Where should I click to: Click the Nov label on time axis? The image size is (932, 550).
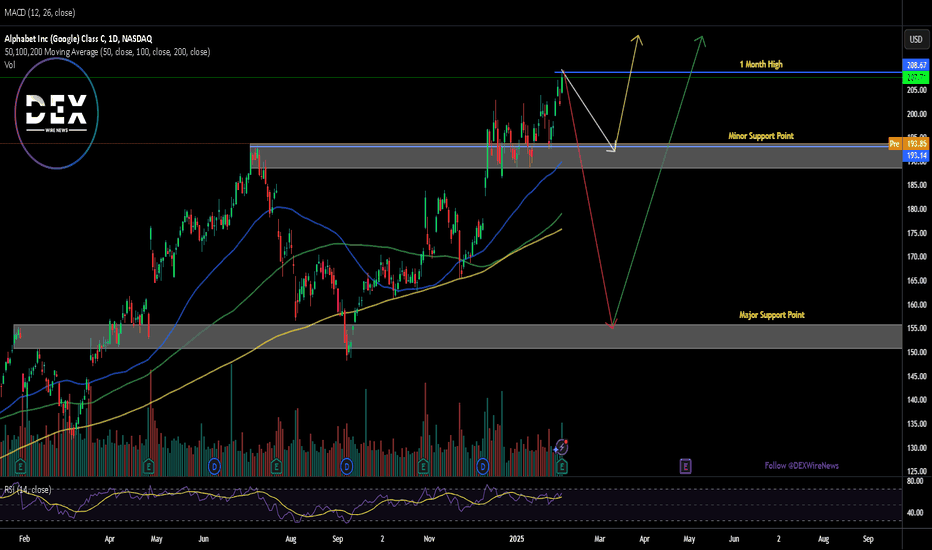tap(429, 539)
